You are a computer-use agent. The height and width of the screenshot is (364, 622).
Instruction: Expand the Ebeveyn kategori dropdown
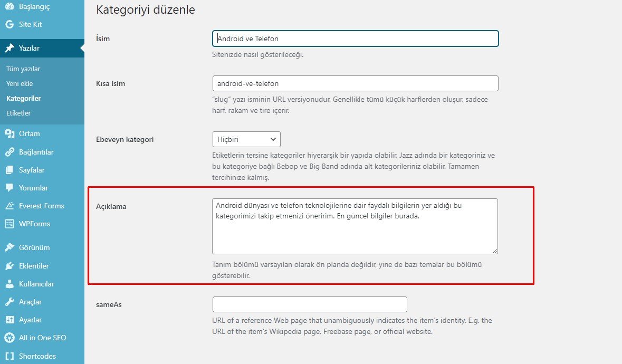click(x=246, y=139)
